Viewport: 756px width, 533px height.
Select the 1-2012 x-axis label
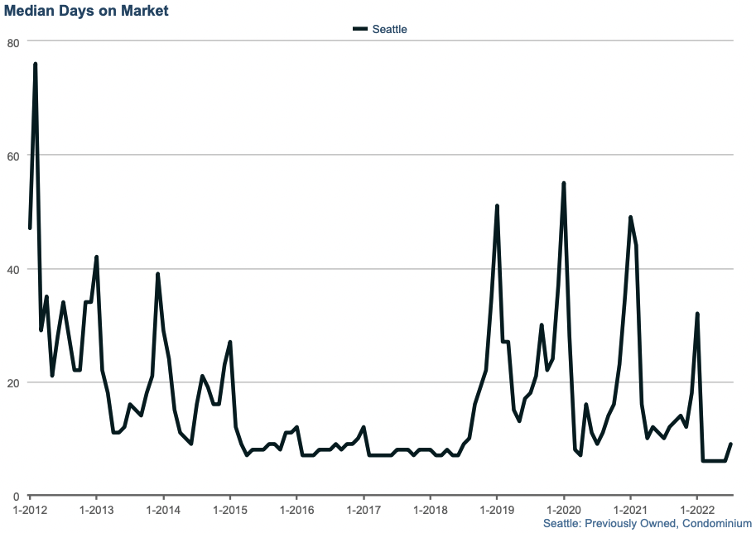(30, 510)
